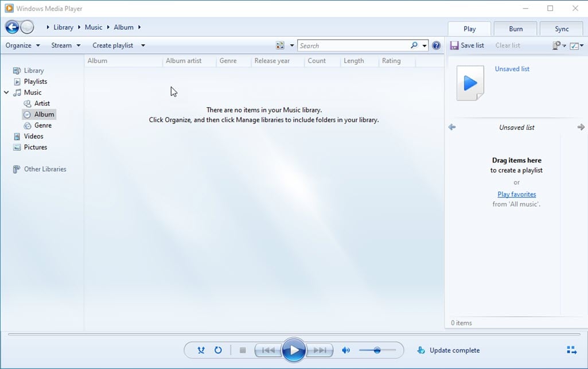The image size is (588, 369).
Task: Click the '0 items' status text
Action: coord(461,323)
